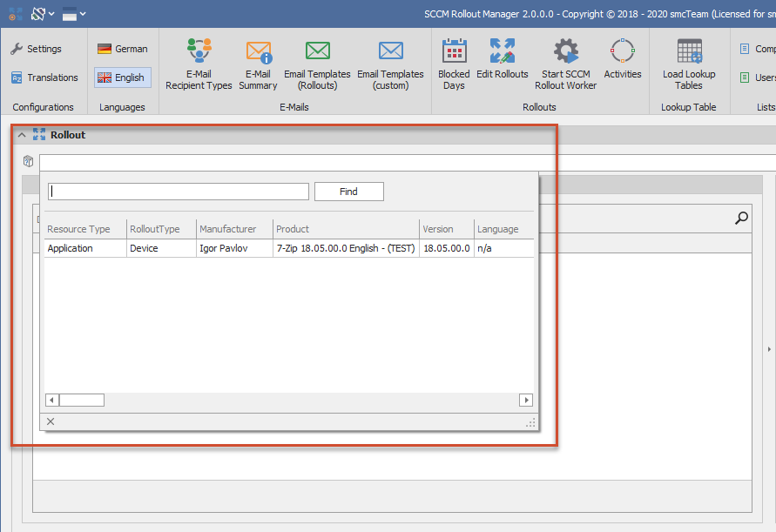Click the Find button

[x=349, y=192]
